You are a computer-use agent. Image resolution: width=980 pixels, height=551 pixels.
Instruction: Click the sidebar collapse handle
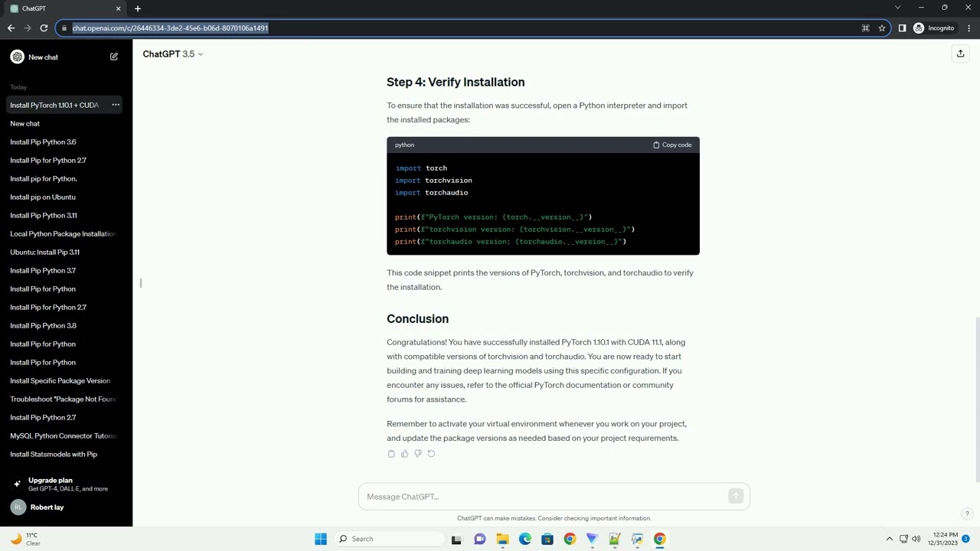pyautogui.click(x=141, y=283)
